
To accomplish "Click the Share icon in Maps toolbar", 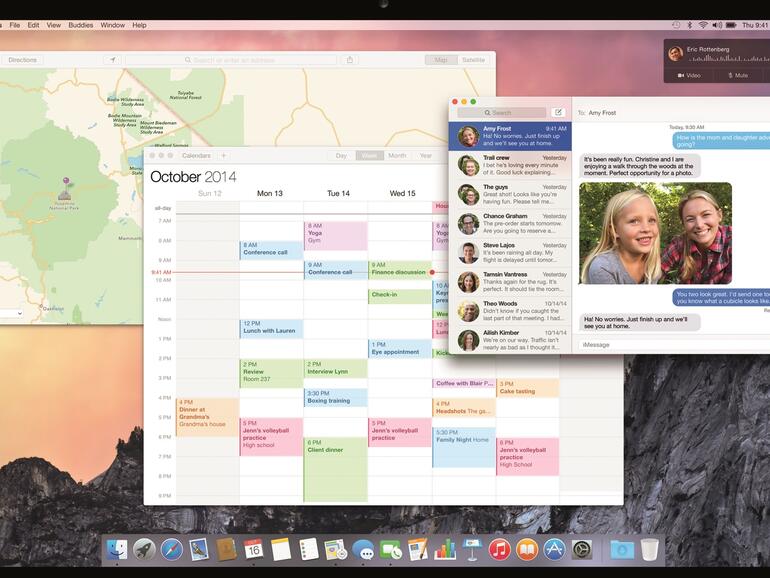I will click(x=350, y=60).
